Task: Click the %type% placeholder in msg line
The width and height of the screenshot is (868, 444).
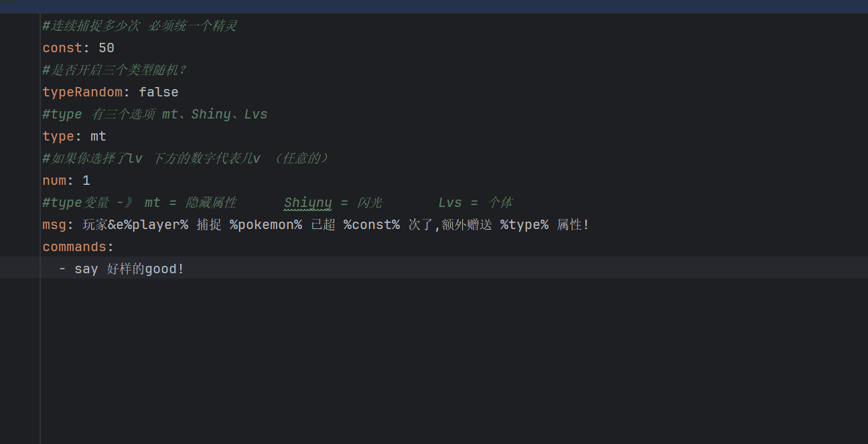Action: coord(524,225)
